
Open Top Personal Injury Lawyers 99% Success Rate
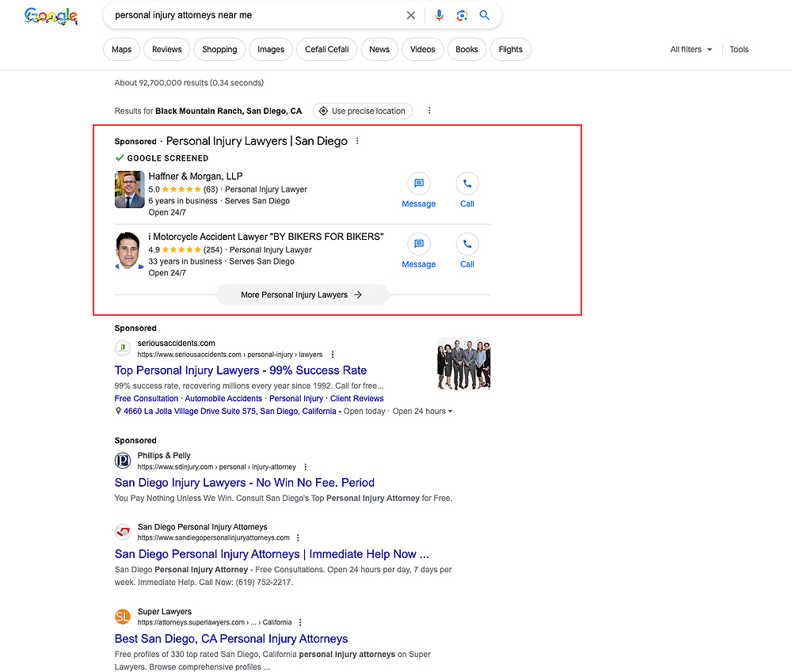click(241, 370)
